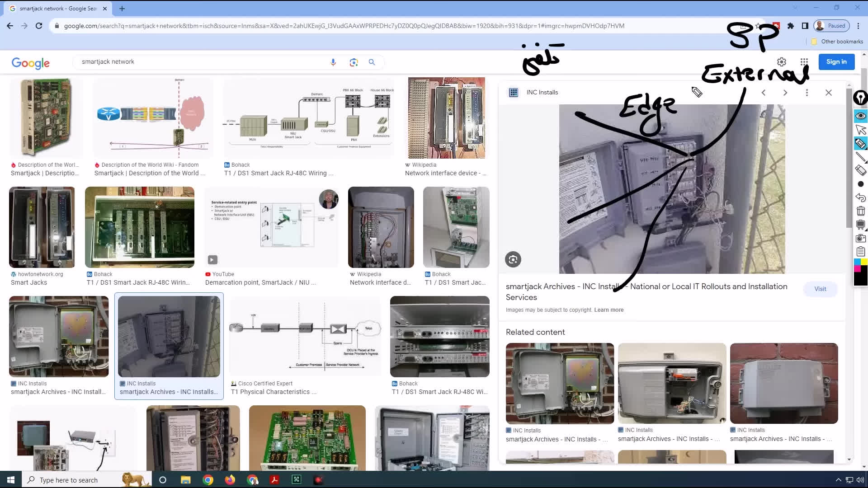Open the Bohack T1 DS1 wiring diagram result
The image size is (868, 488).
click(x=309, y=118)
